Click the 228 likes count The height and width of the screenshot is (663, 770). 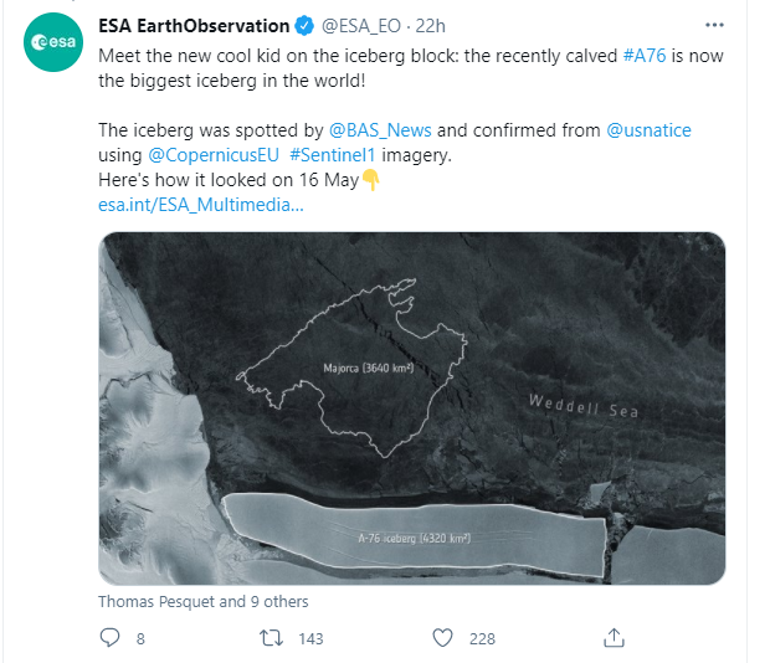click(x=482, y=639)
